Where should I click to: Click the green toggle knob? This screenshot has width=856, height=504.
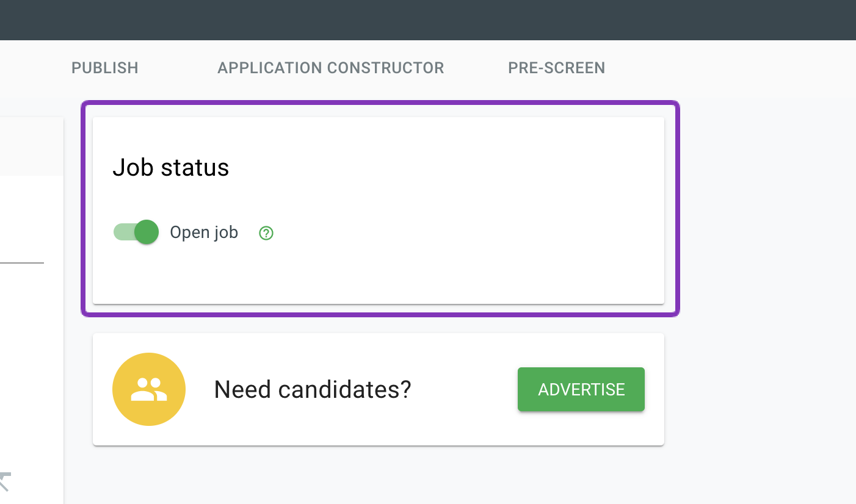point(147,232)
